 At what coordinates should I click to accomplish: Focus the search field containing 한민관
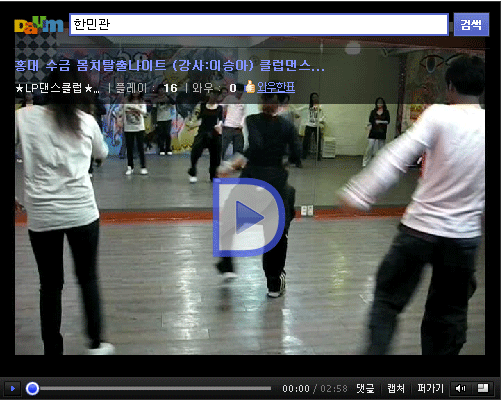259,24
